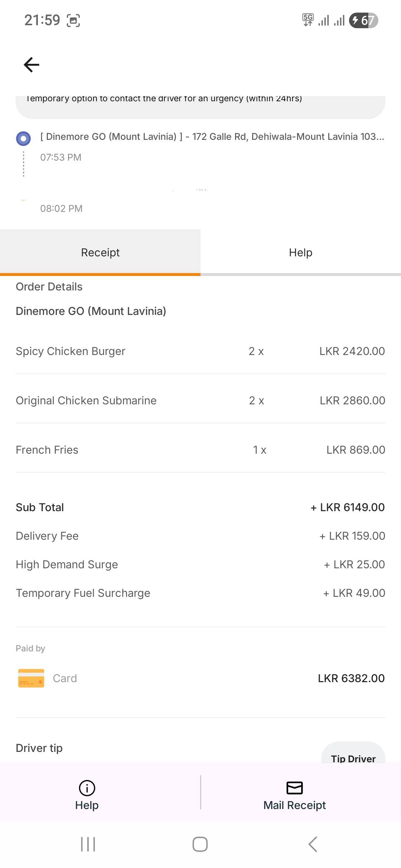Tap the Android home button
This screenshot has width=401, height=868.
point(200,844)
